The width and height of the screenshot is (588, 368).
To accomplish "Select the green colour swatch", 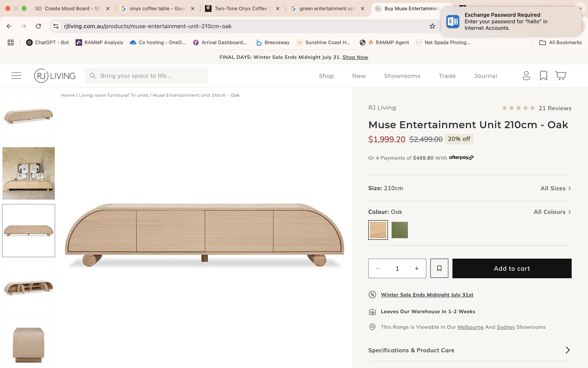I will [399, 230].
